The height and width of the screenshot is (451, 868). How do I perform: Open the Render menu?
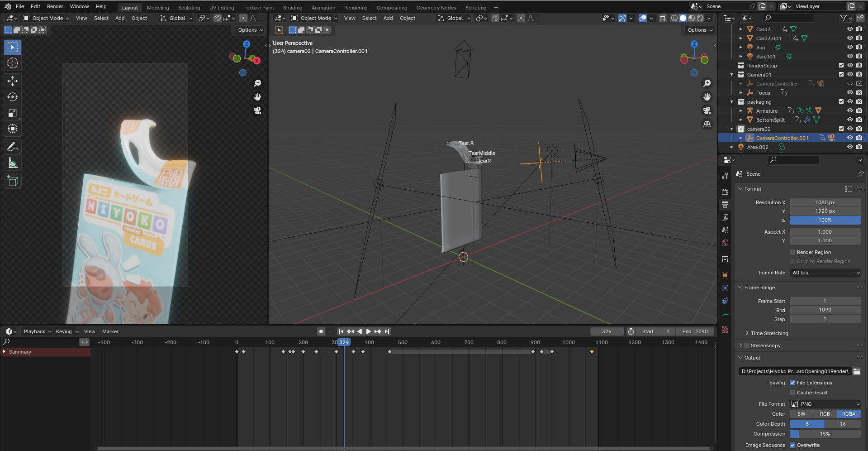pos(55,6)
